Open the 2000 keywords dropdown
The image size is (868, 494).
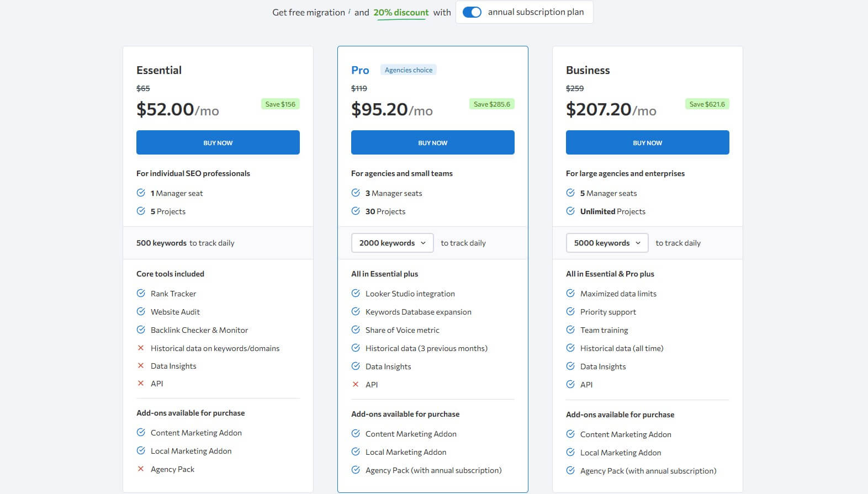392,243
